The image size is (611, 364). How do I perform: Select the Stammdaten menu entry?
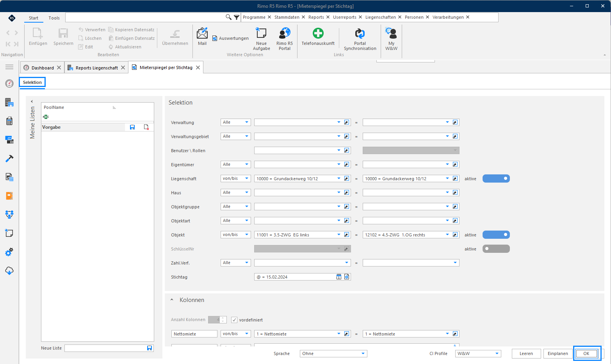[287, 17]
